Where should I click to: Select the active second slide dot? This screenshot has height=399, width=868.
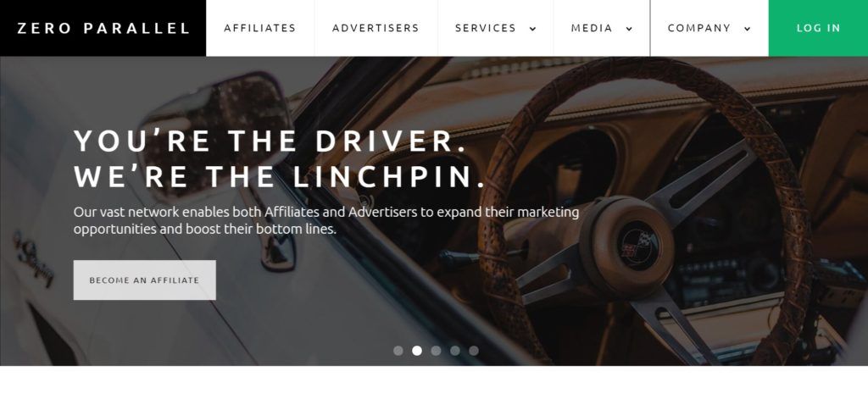[x=417, y=351]
